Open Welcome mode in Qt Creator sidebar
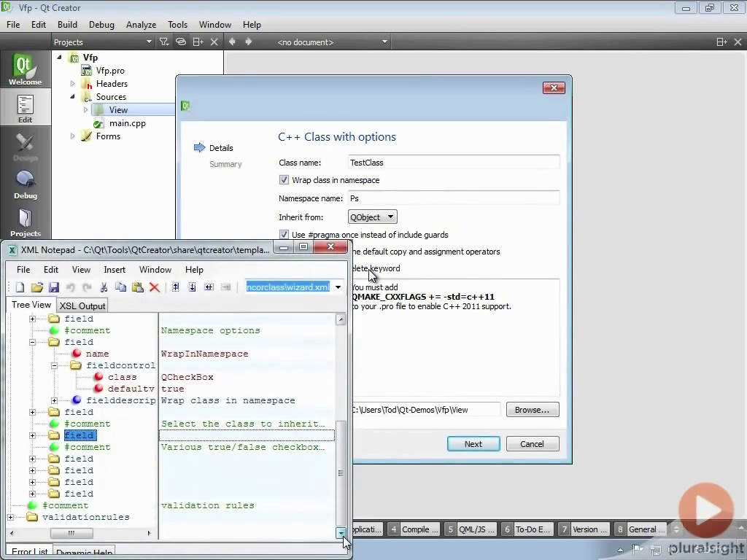The image size is (747, 560). 25,69
